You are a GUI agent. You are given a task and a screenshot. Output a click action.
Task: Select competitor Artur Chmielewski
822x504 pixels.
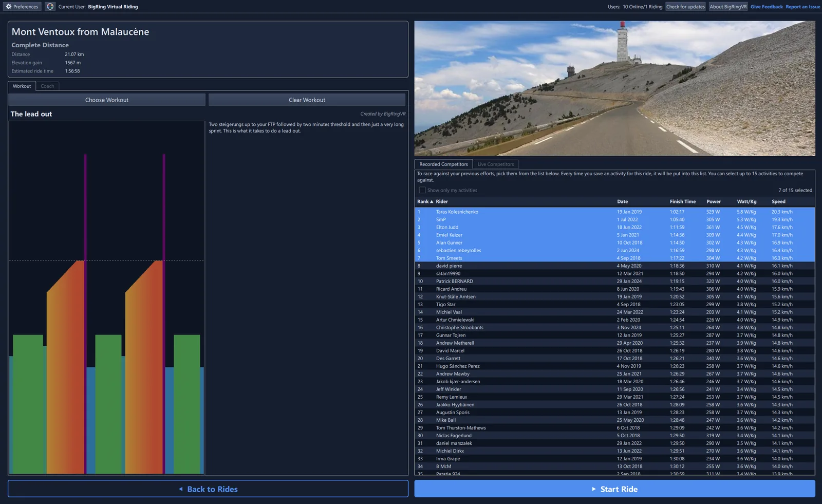[614, 320]
